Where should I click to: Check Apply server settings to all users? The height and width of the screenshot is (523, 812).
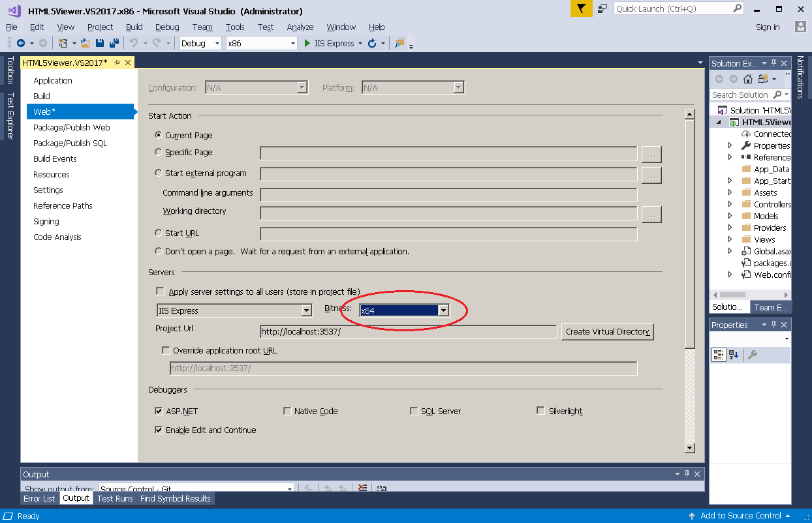[x=160, y=291]
